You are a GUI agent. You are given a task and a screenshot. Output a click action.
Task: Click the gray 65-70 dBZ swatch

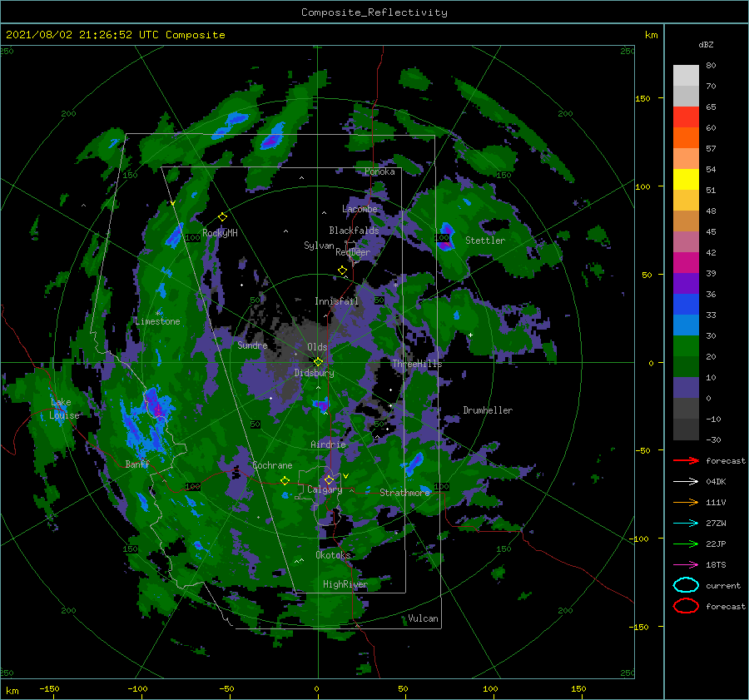pos(686,96)
